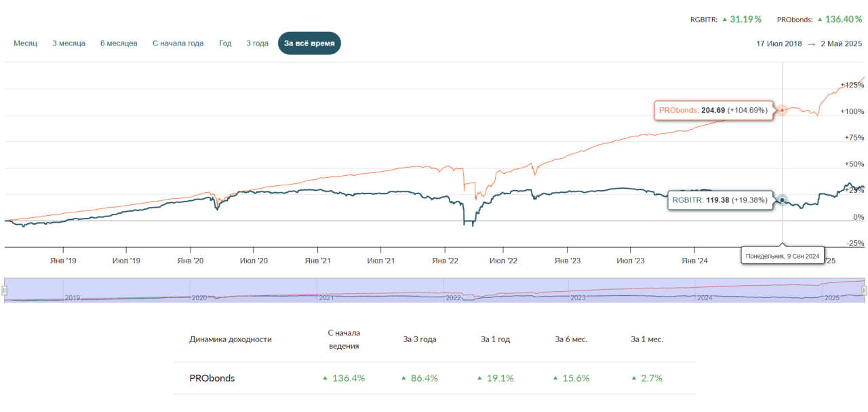Click the PRObonds row label in table
868x412 pixels.
[x=212, y=378]
